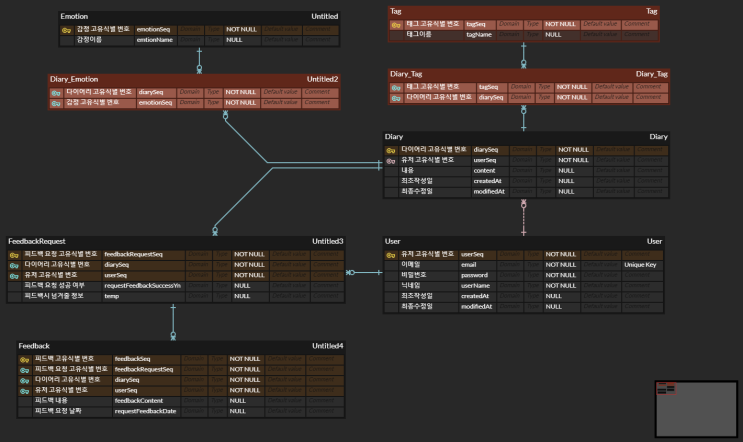Click the Untitled2 label on Diary_Emotion table

[322, 79]
